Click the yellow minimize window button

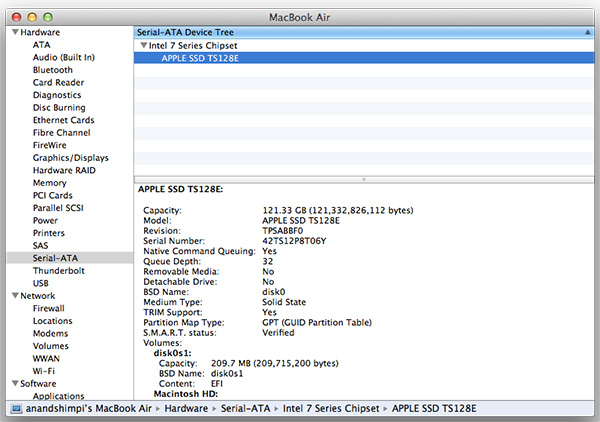[x=32, y=17]
